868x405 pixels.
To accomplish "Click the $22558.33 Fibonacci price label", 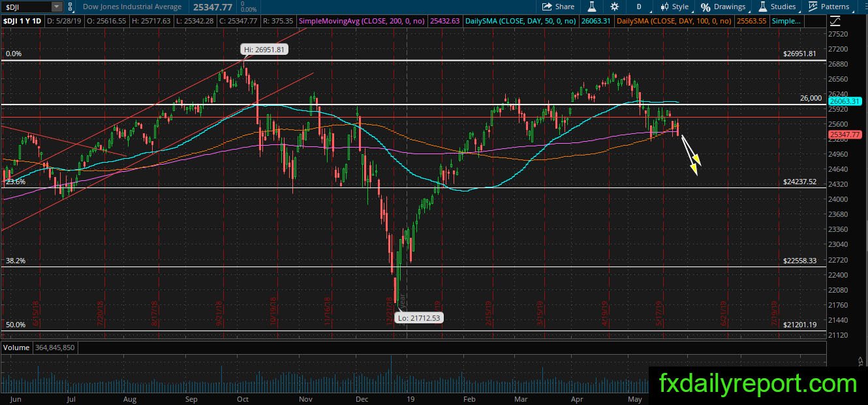I will tap(799, 261).
